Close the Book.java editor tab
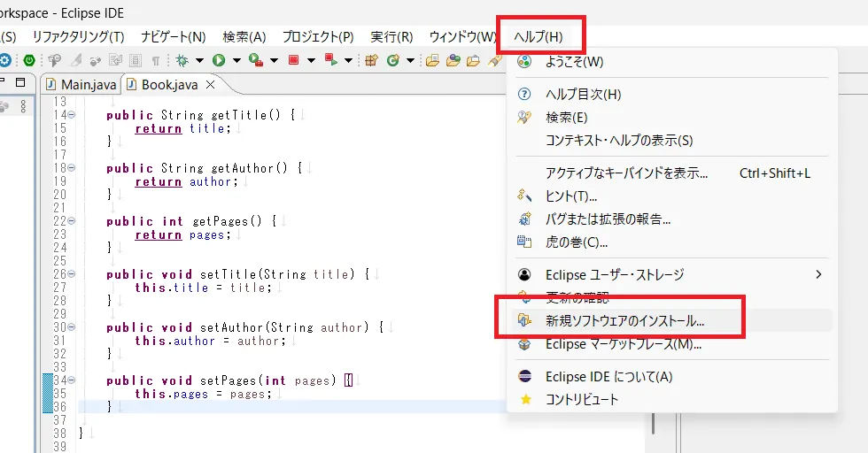868x453 pixels. point(211,85)
